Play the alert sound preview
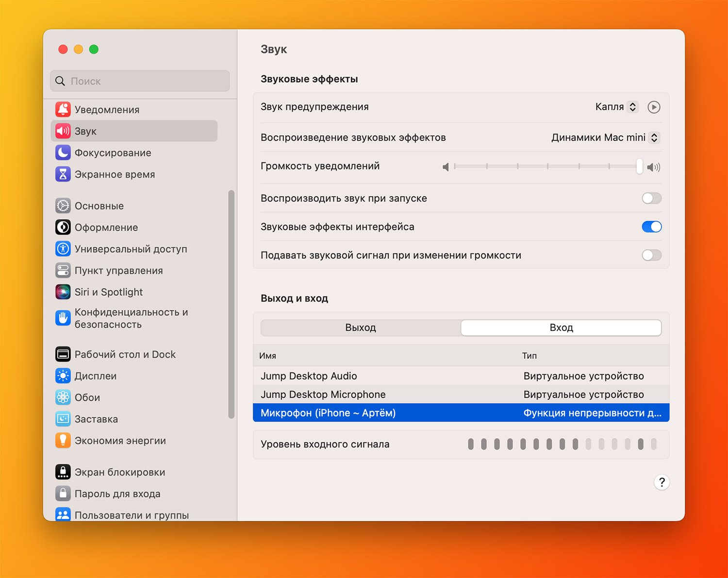728x578 pixels. tap(654, 107)
